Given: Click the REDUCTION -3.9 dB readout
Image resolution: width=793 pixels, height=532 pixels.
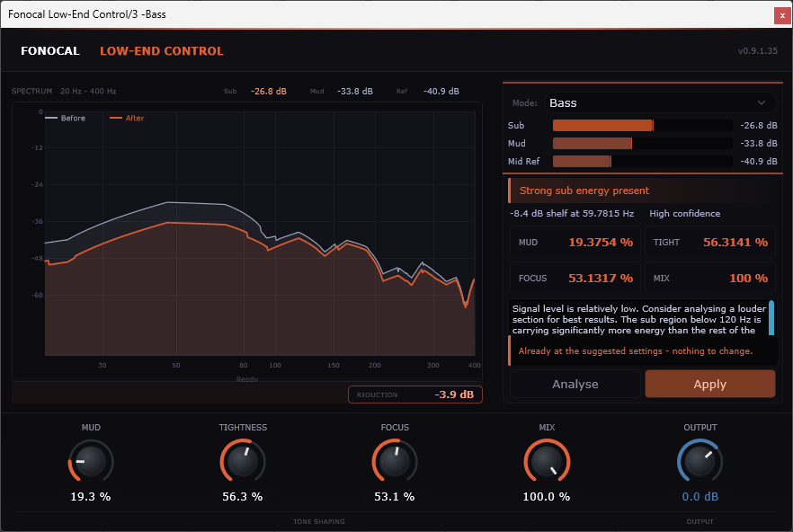Looking at the screenshot, I should (x=415, y=395).
